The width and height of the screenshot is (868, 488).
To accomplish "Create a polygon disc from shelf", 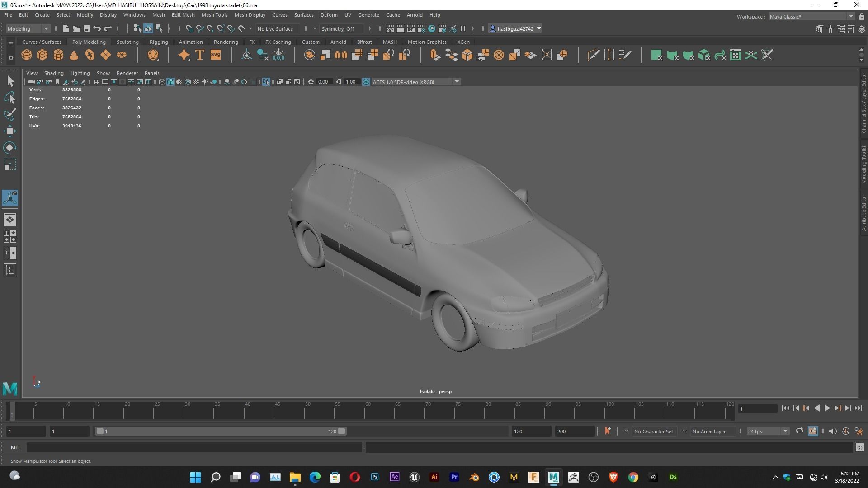I will pyautogui.click(x=122, y=55).
